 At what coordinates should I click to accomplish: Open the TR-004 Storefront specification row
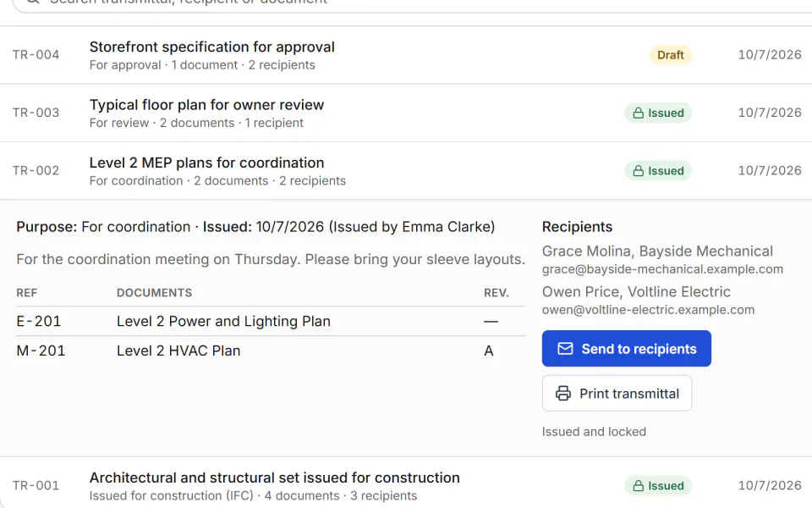(406, 55)
